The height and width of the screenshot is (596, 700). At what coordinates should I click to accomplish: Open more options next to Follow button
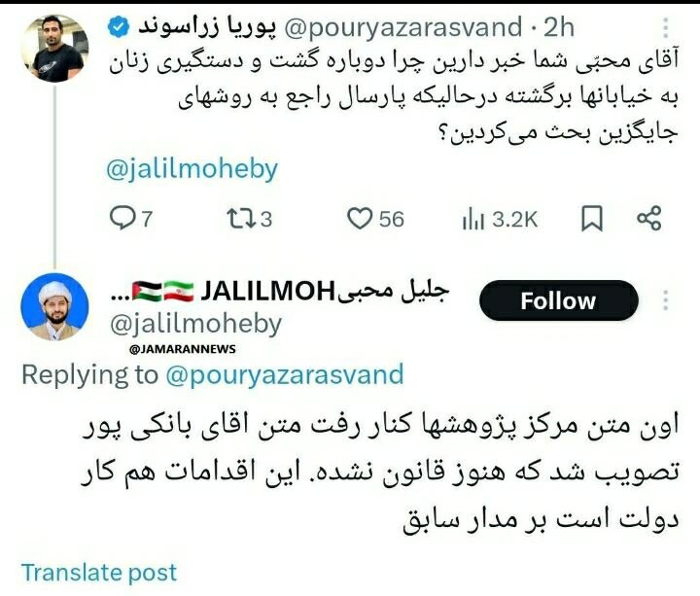click(666, 300)
